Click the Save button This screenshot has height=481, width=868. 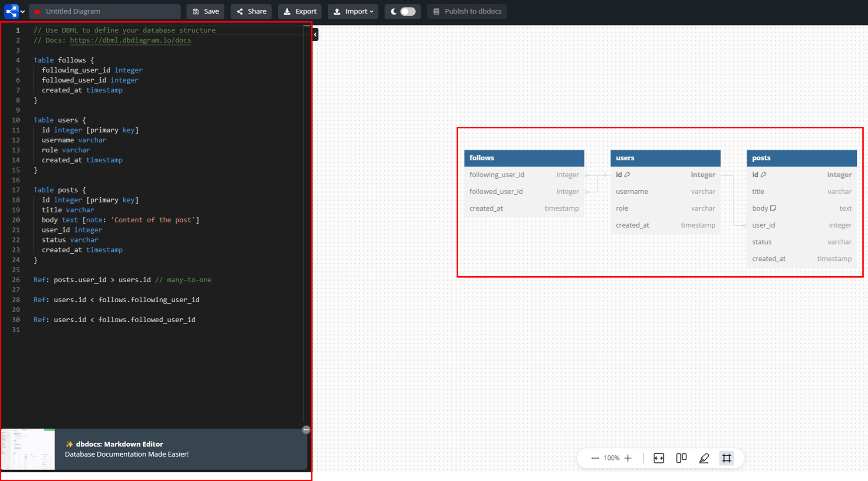[x=205, y=11]
